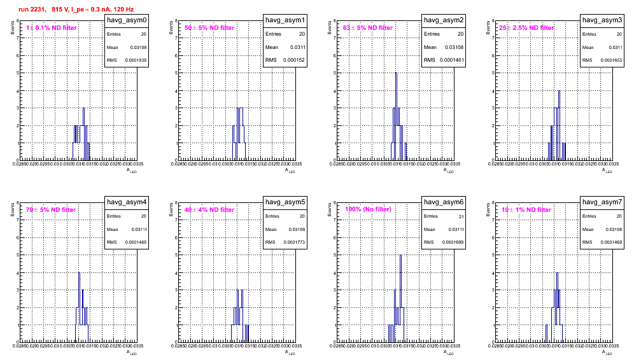This screenshot has height=364, width=634.
Task: Click Events y-axis title of havg_asym6 plot
Action: point(330,209)
